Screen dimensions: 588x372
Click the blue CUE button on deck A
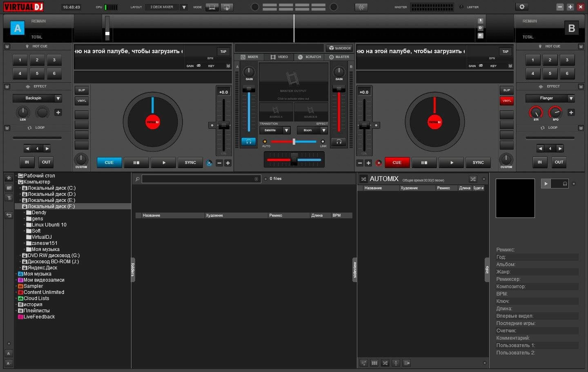pyautogui.click(x=109, y=163)
